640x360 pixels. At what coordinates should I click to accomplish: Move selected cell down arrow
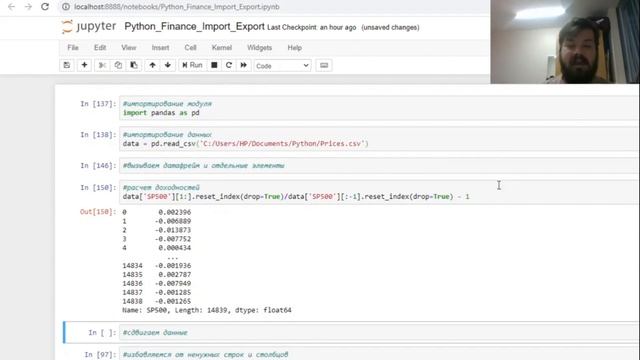point(168,65)
